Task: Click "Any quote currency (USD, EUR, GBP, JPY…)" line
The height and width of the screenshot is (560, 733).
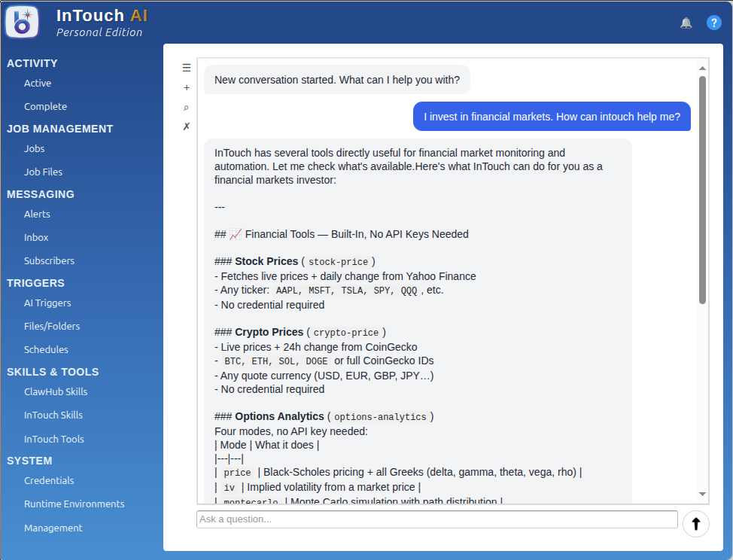Action: coord(324,376)
